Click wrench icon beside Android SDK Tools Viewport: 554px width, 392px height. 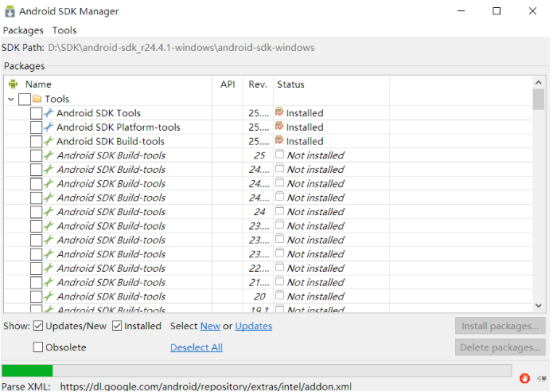click(48, 113)
